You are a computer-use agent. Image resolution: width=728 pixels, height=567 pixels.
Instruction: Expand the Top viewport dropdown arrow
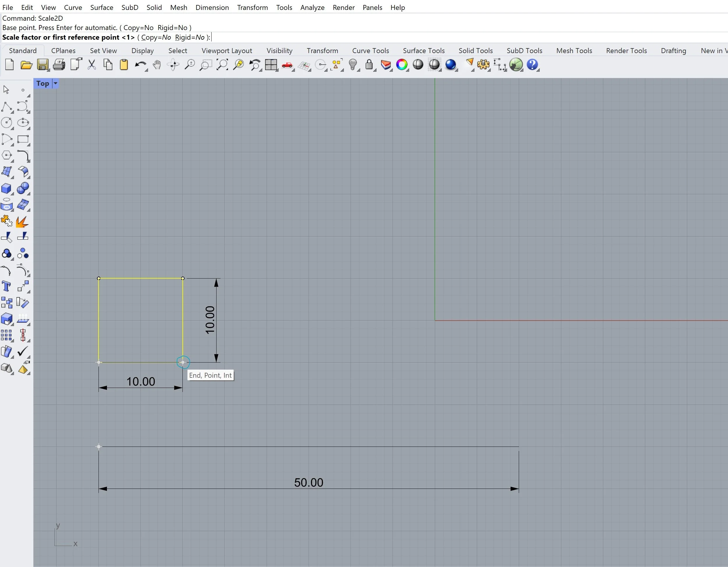coord(56,83)
